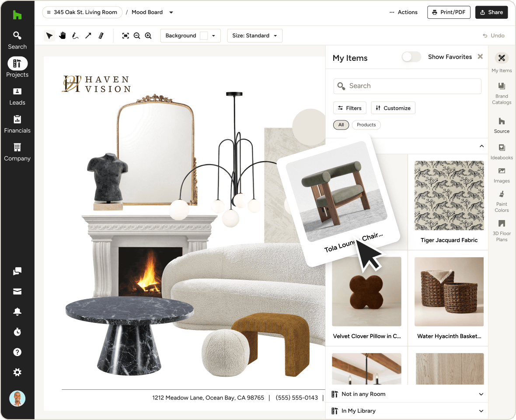Image resolution: width=516 pixels, height=420 pixels.
Task: Open Brand Catalogs in right rail
Action: click(502, 93)
